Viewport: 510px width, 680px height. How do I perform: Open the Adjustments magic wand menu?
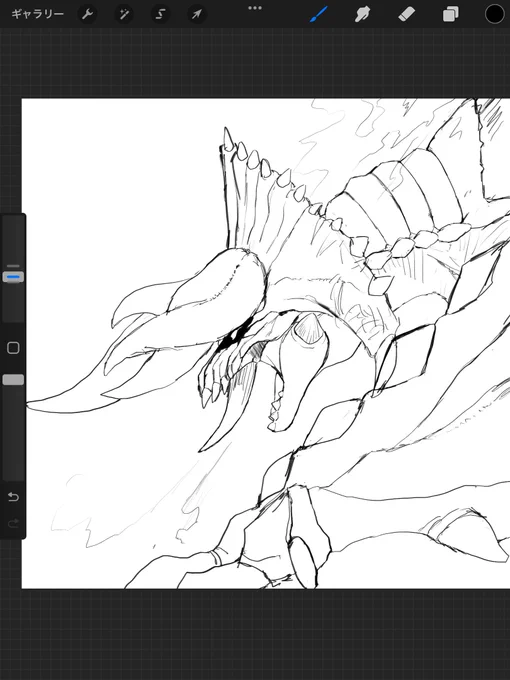tap(124, 14)
